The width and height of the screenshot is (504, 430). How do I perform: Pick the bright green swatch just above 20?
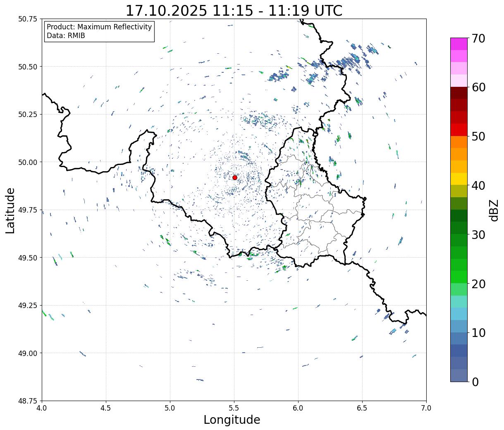click(459, 277)
